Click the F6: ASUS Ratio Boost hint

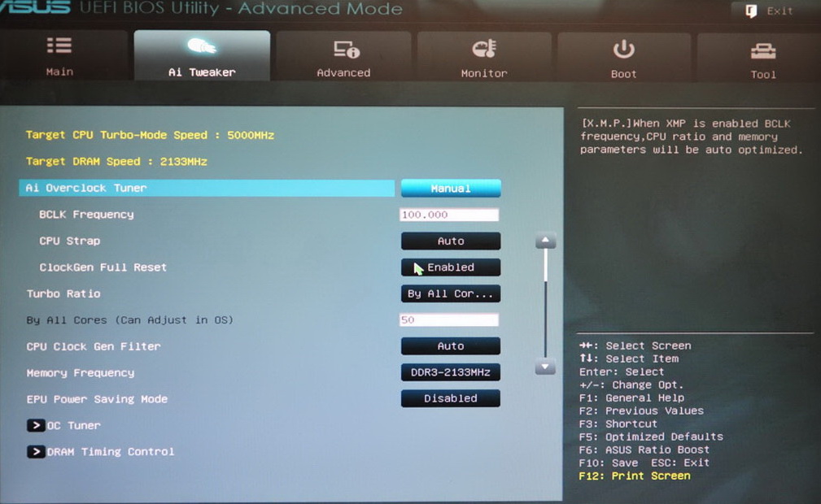click(x=644, y=450)
